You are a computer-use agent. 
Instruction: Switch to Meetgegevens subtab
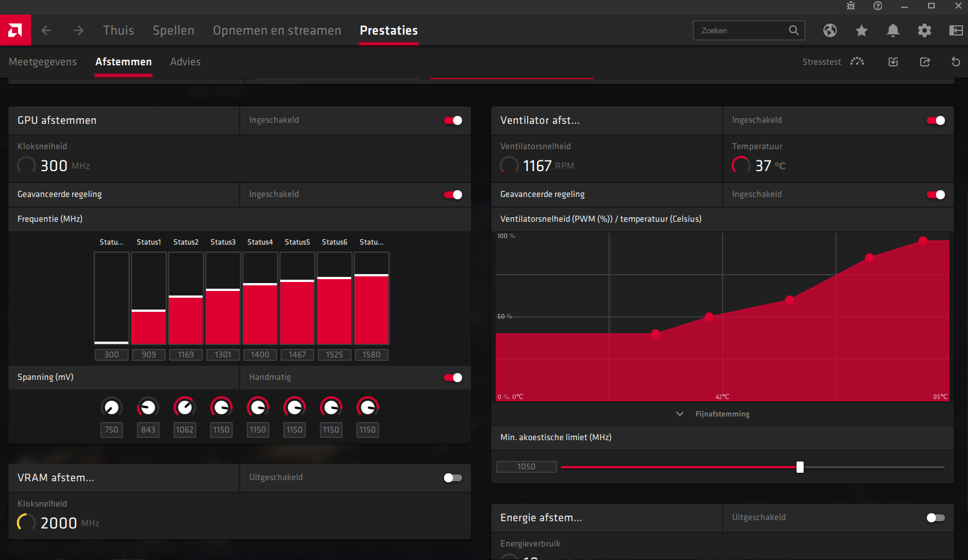pyautogui.click(x=43, y=62)
